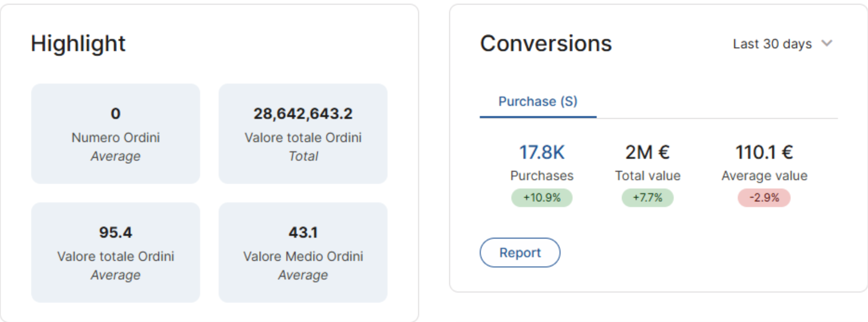The image size is (868, 322).
Task: Click the +7.7% green badge
Action: point(647,198)
